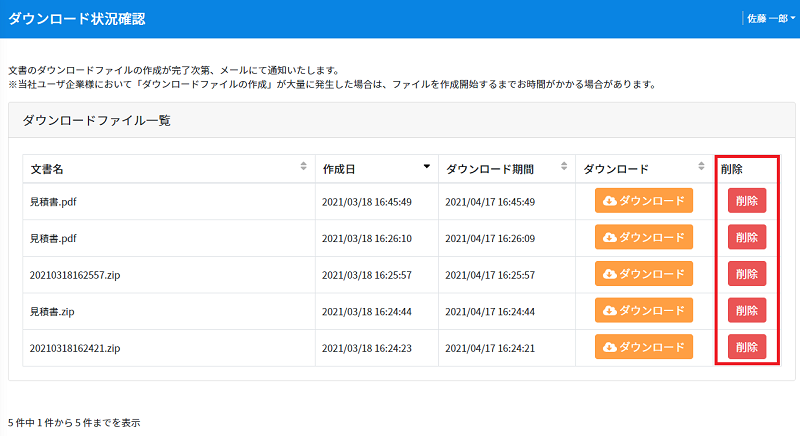This screenshot has height=436, width=800.
Task: Delete the 見積書.zip entry
Action: pos(747,311)
